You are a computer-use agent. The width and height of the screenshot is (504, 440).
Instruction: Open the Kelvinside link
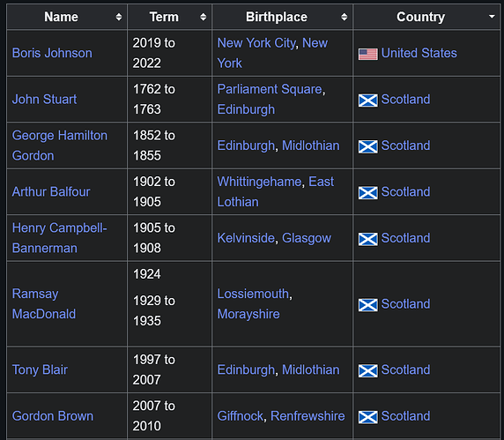[x=246, y=238]
